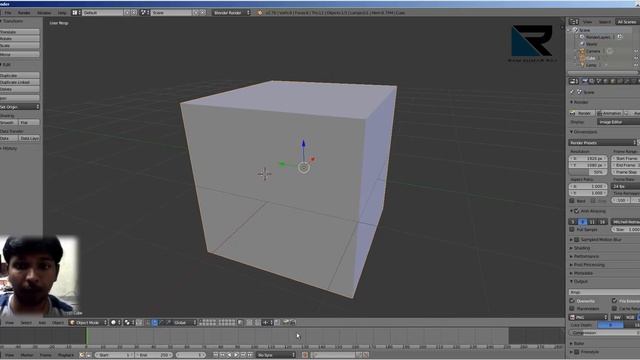Click the snap magnet icon in viewport header

pos(258,322)
